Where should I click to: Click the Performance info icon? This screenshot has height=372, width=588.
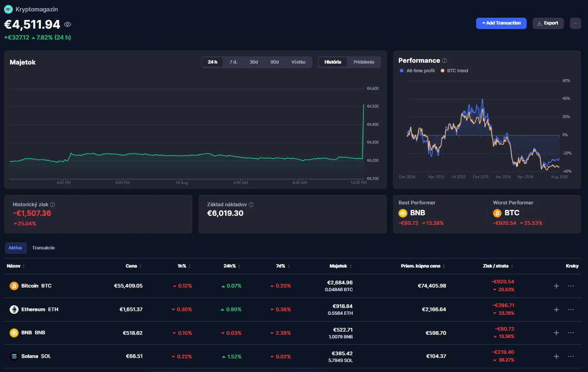[444, 61]
